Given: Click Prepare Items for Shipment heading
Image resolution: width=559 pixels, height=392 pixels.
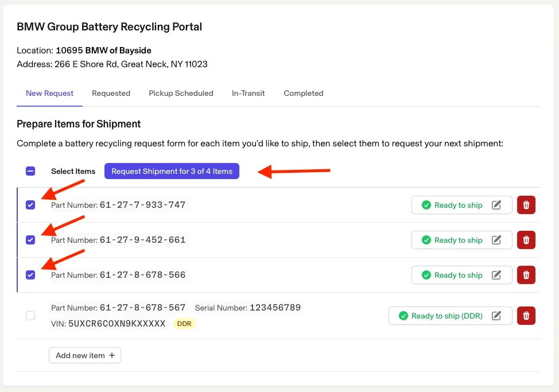Looking at the screenshot, I should coord(79,124).
